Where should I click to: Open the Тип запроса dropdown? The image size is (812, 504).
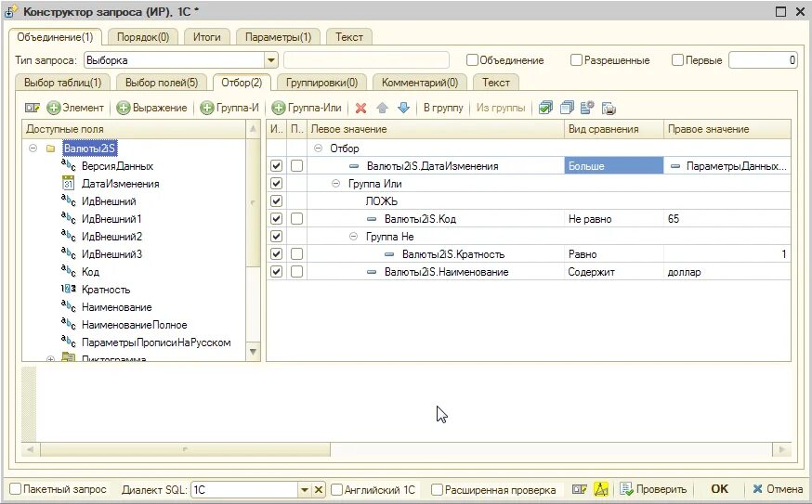(271, 60)
